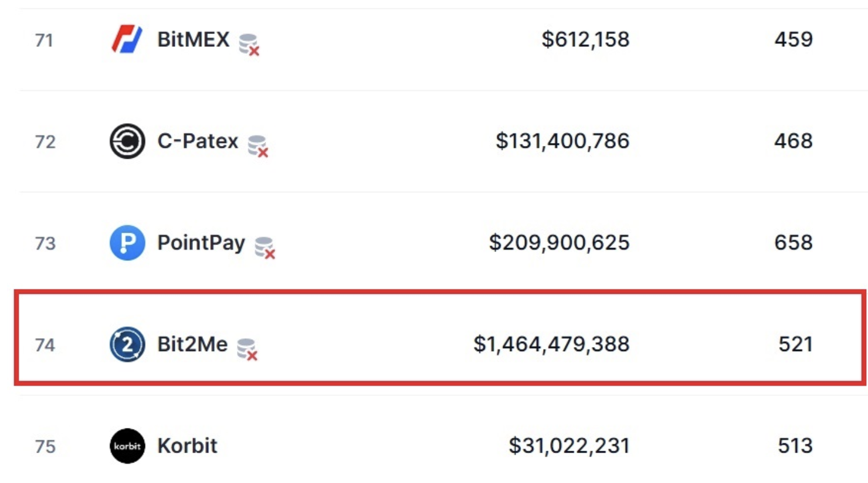This screenshot has width=868, height=483.
Task: Open the C-Patex exchange name link
Action: [x=198, y=141]
